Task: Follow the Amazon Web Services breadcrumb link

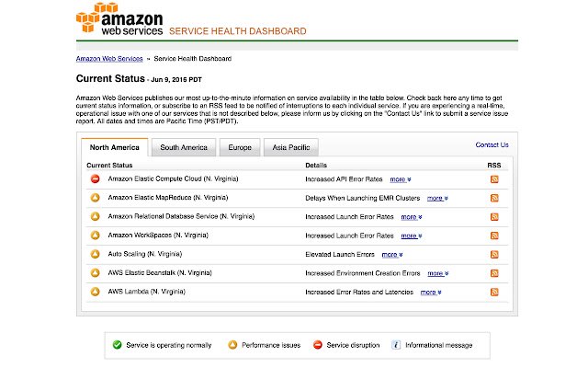Action: (x=109, y=59)
